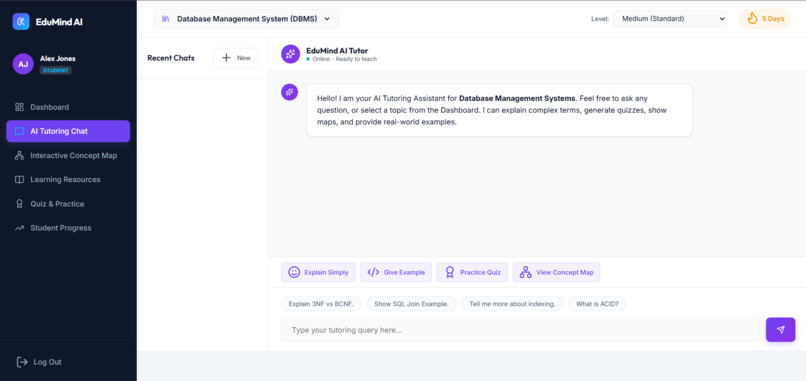This screenshot has width=806, height=381.
Task: Click the 'Level:' label
Action: (x=600, y=19)
